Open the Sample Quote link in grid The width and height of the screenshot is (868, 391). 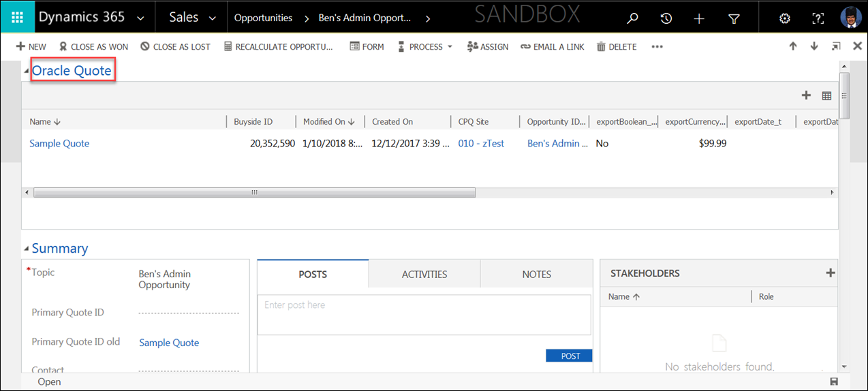(59, 144)
